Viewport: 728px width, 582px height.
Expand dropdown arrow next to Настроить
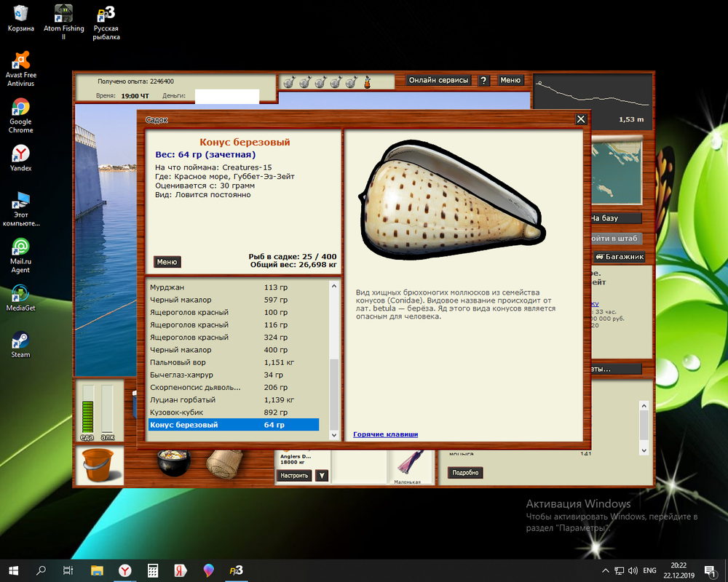(x=322, y=476)
